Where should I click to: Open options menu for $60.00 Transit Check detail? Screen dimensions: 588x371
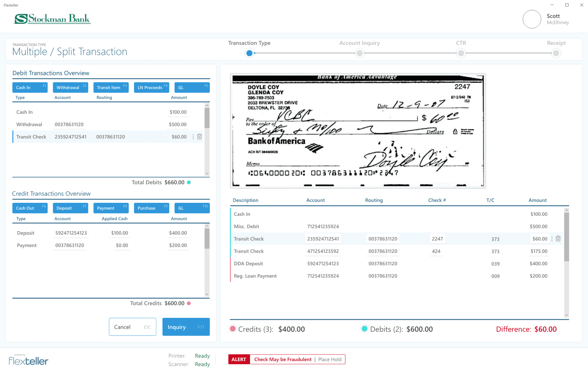(x=552, y=238)
